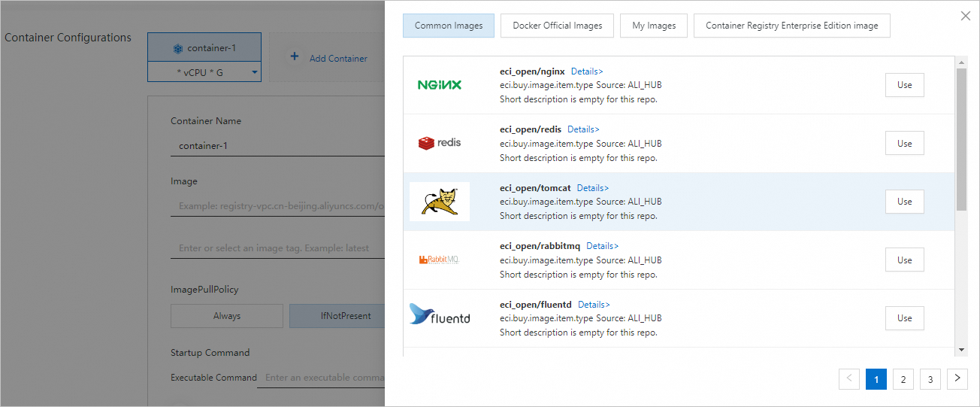Go to page 2
Viewport: 980px width, 407px height.
click(x=903, y=379)
